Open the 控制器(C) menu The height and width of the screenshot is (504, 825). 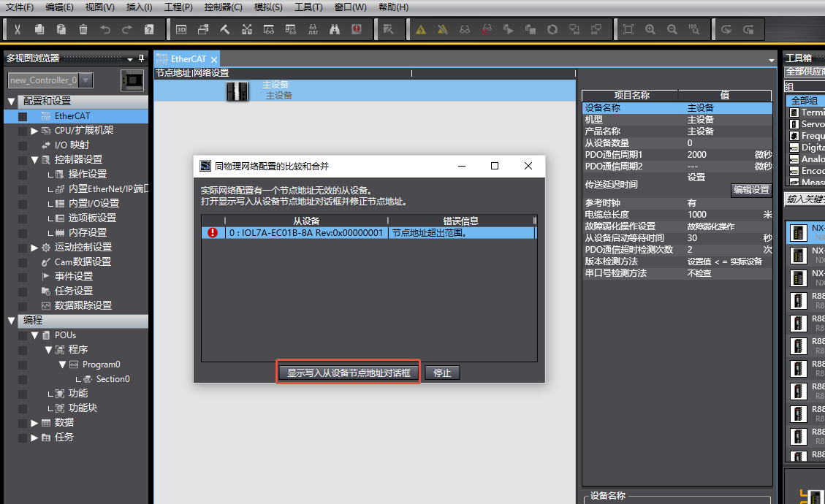pos(223,7)
